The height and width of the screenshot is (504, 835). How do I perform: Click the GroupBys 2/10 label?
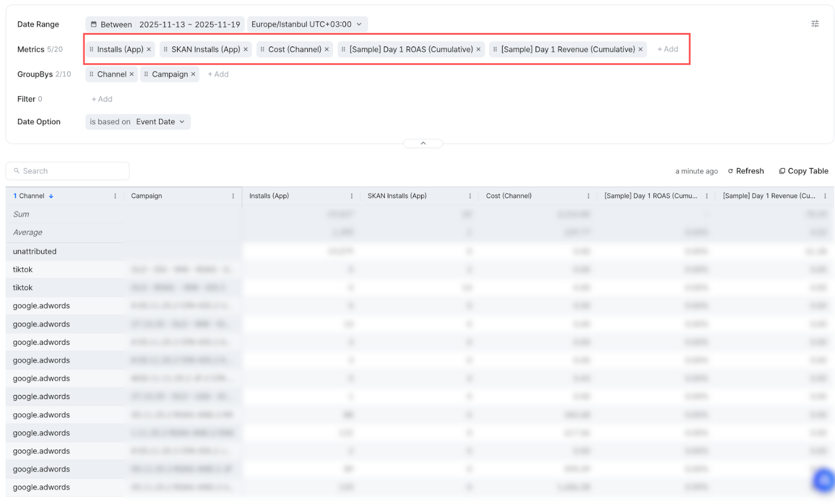pos(44,75)
